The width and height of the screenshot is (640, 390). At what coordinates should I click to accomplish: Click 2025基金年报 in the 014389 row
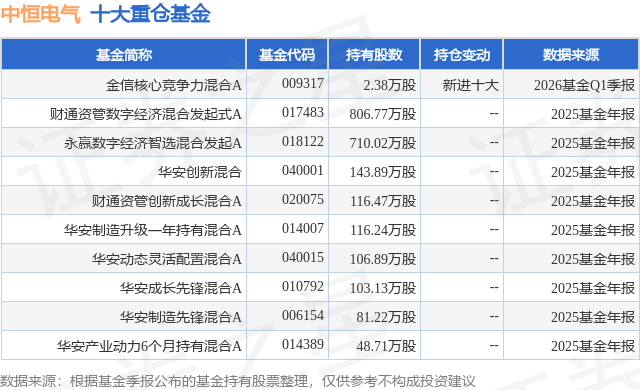[x=593, y=346]
